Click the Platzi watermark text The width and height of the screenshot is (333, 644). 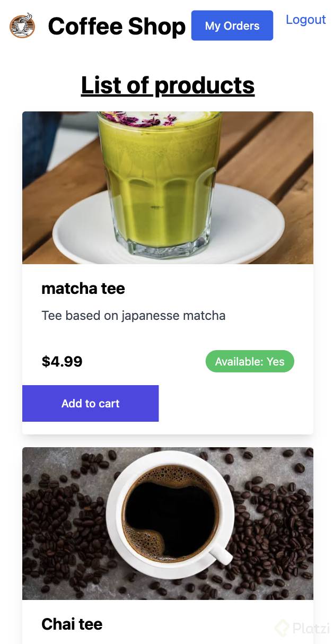pos(311,629)
